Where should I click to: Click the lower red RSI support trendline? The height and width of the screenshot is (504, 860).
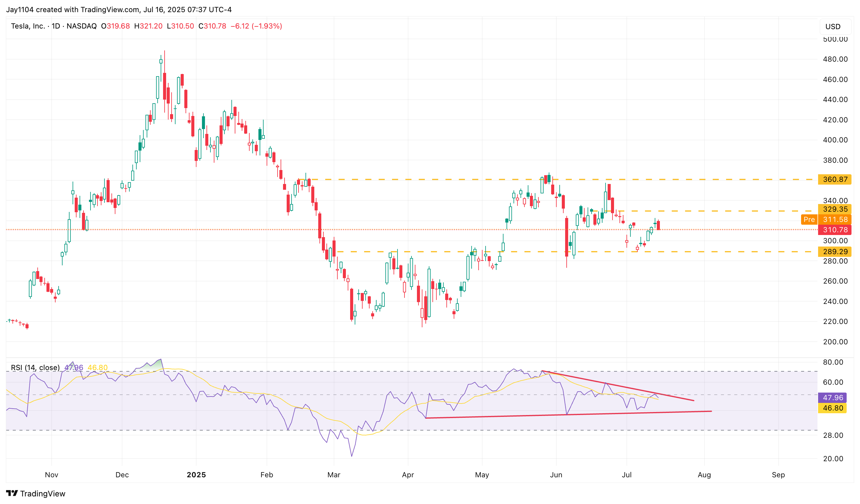(568, 415)
